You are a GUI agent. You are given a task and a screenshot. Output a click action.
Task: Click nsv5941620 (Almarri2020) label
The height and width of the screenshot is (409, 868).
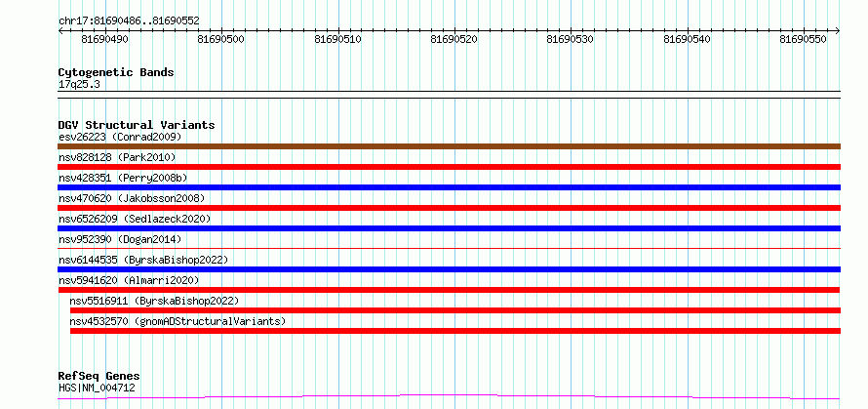coord(129,280)
